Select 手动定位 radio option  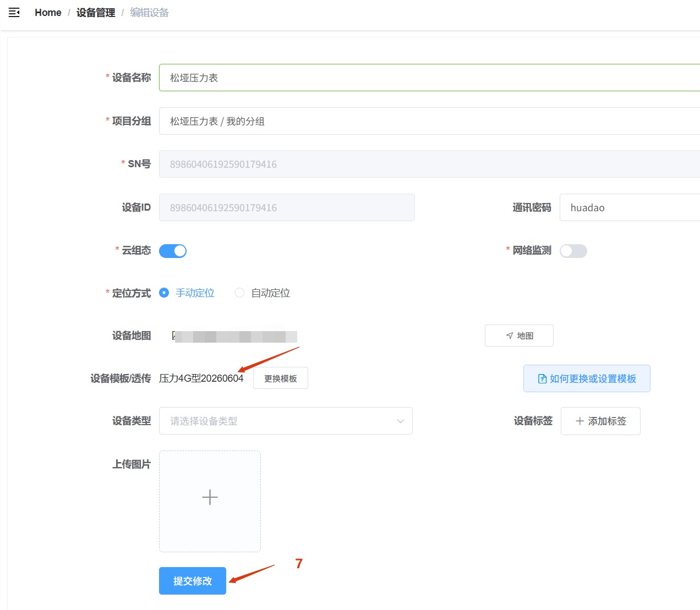(187, 293)
